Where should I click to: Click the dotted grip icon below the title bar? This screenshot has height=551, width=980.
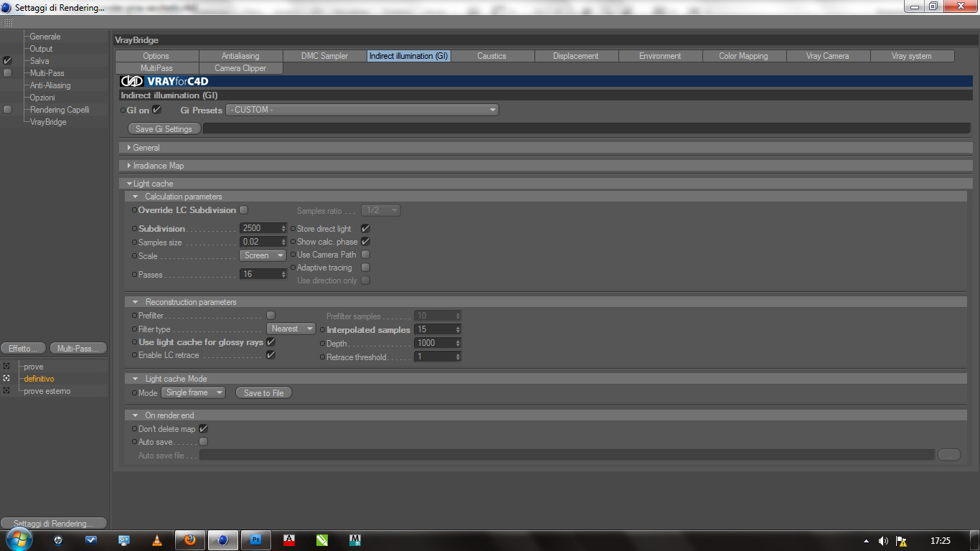(8, 22)
